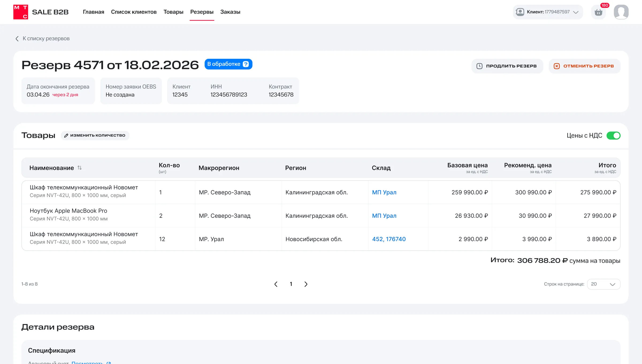Click the через 2 дня expiry note
Viewport: 642px width, 364px height.
point(65,95)
